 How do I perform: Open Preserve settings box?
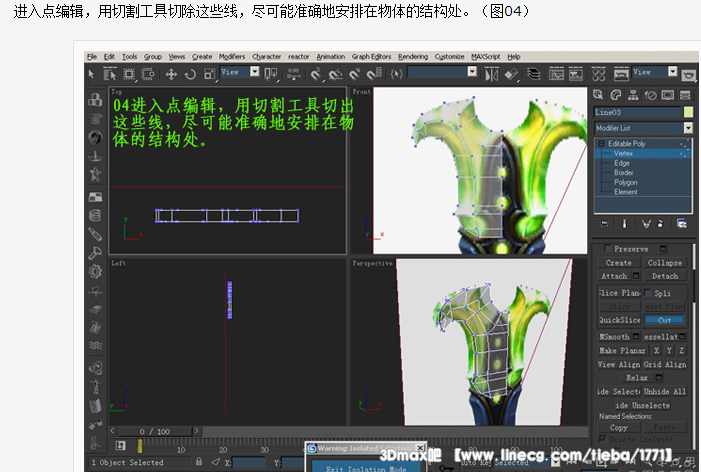[x=663, y=249]
